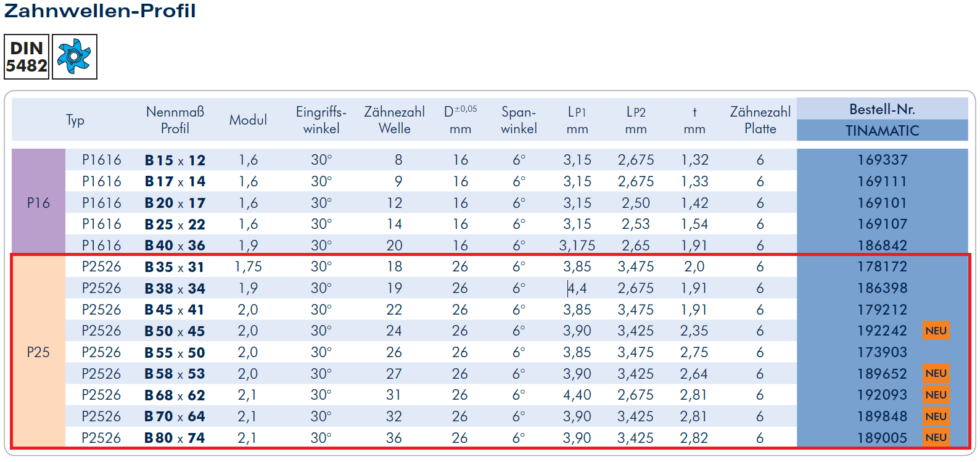980x462 pixels.
Task: Select order number 179212
Action: [882, 310]
